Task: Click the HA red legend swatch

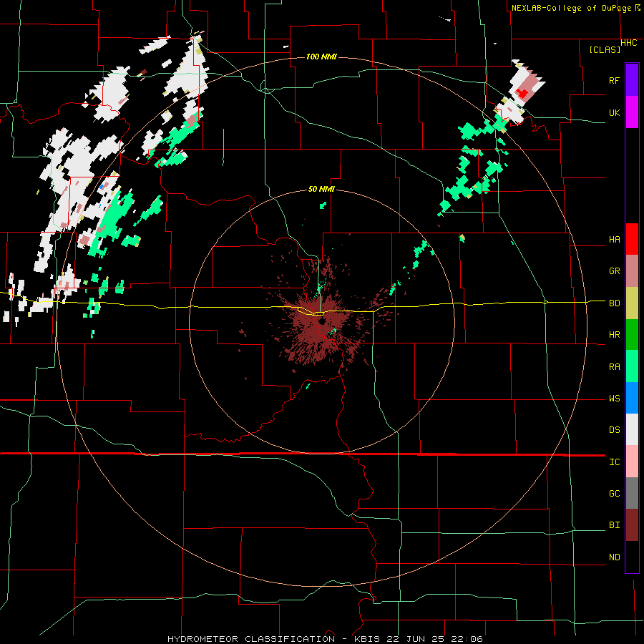Action: click(632, 239)
